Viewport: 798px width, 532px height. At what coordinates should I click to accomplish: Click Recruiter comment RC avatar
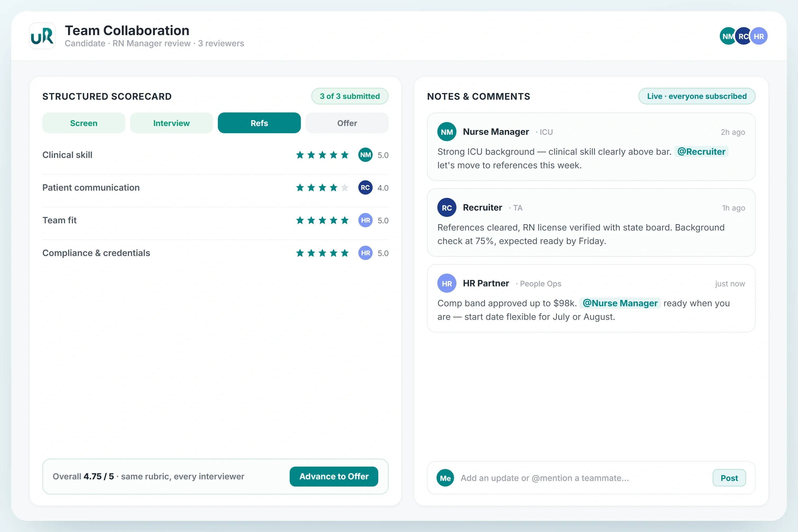[447, 208]
